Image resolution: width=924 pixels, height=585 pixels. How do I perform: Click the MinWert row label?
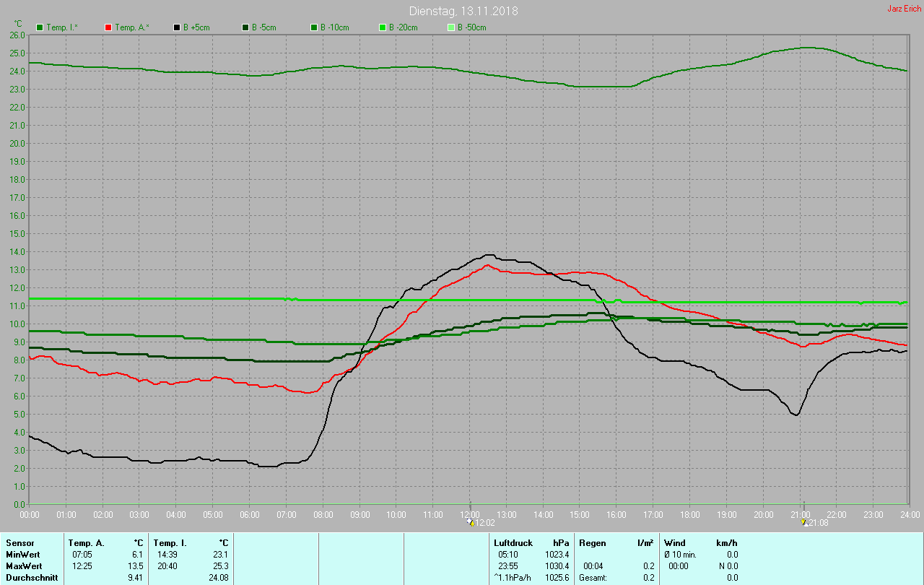tap(22, 554)
